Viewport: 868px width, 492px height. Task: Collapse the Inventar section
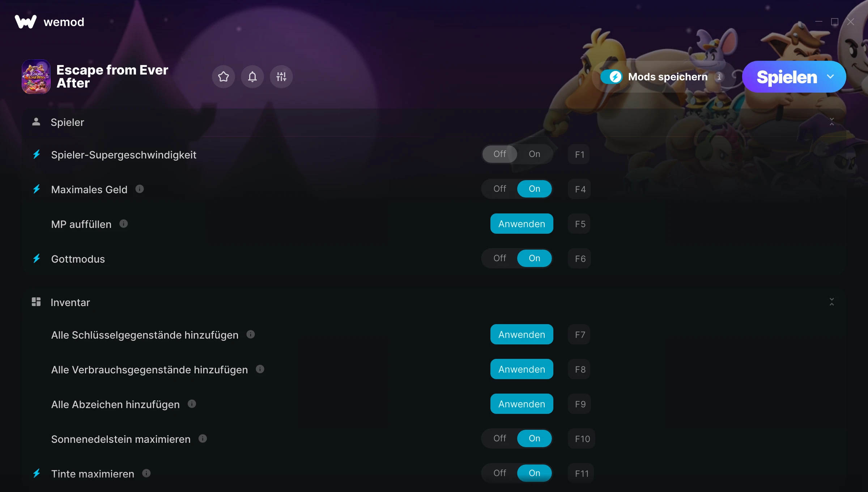[832, 302]
